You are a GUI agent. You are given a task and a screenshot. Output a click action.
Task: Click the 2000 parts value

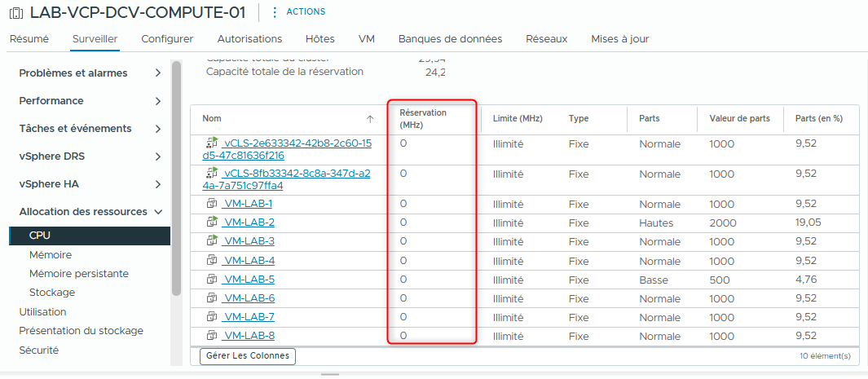pyautogui.click(x=722, y=223)
